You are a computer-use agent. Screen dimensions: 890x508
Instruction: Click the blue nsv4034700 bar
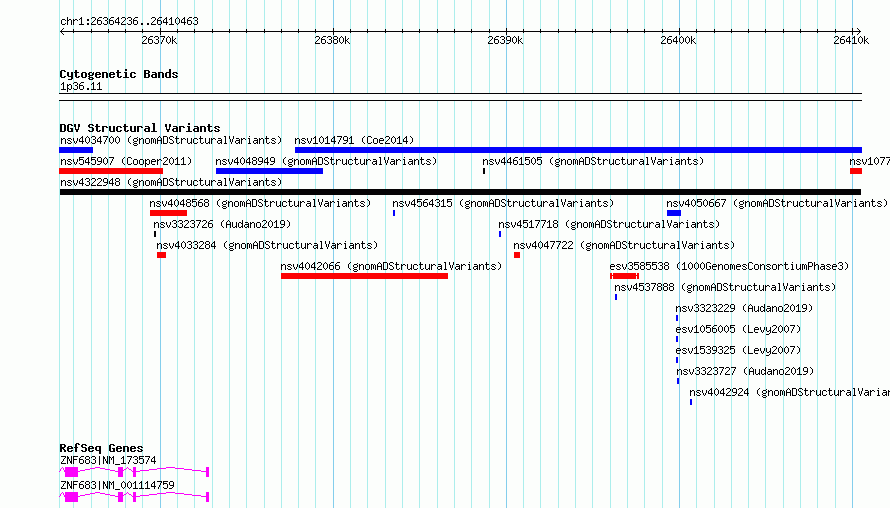[76, 150]
